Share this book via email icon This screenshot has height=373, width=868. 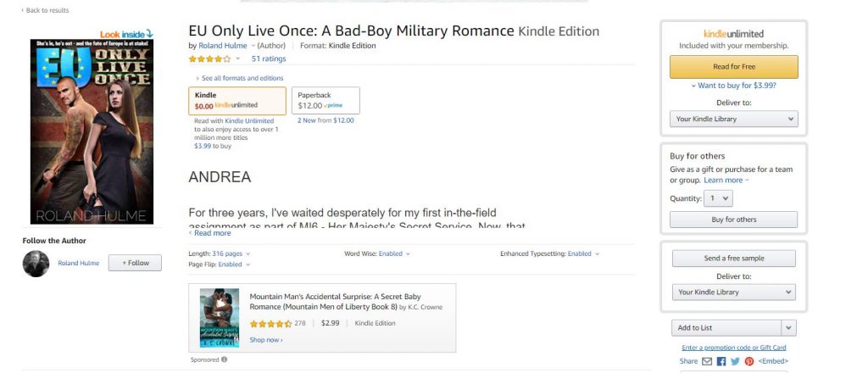707,361
